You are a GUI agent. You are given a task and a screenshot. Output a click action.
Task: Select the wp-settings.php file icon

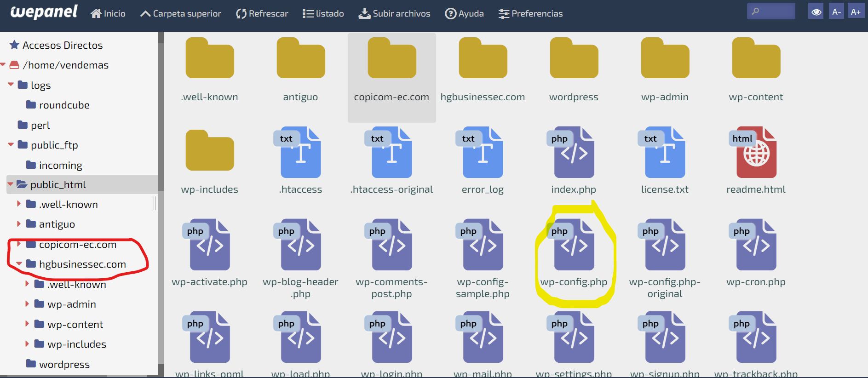[571, 337]
